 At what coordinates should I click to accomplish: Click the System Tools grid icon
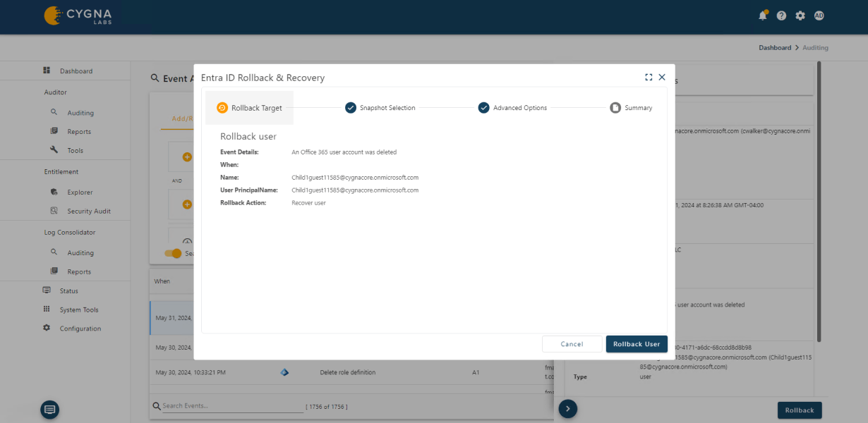(46, 309)
